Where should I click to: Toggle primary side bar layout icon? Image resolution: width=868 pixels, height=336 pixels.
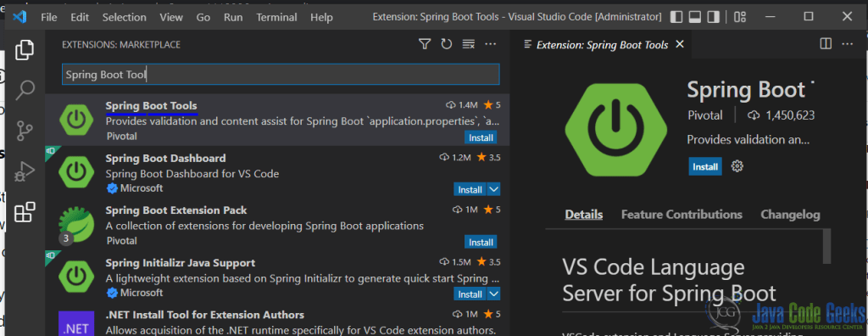(676, 17)
